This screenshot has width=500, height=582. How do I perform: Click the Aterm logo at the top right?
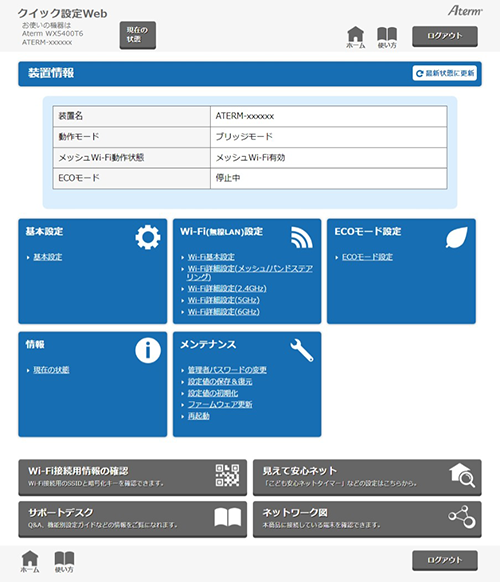465,11
